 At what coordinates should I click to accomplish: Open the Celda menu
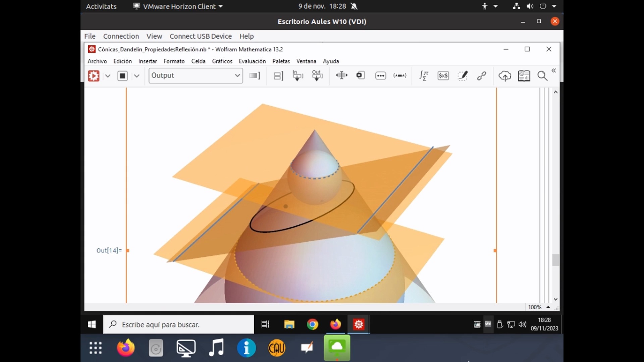(x=198, y=61)
